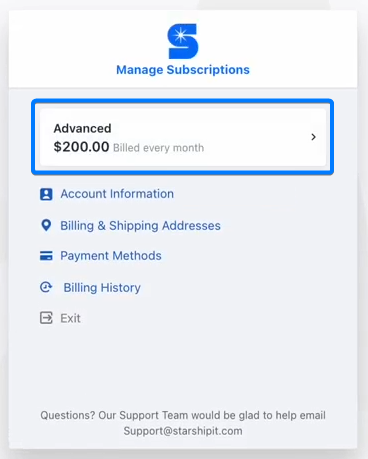Click the Manage Subscriptions heading
The width and height of the screenshot is (368, 459).
pos(183,70)
